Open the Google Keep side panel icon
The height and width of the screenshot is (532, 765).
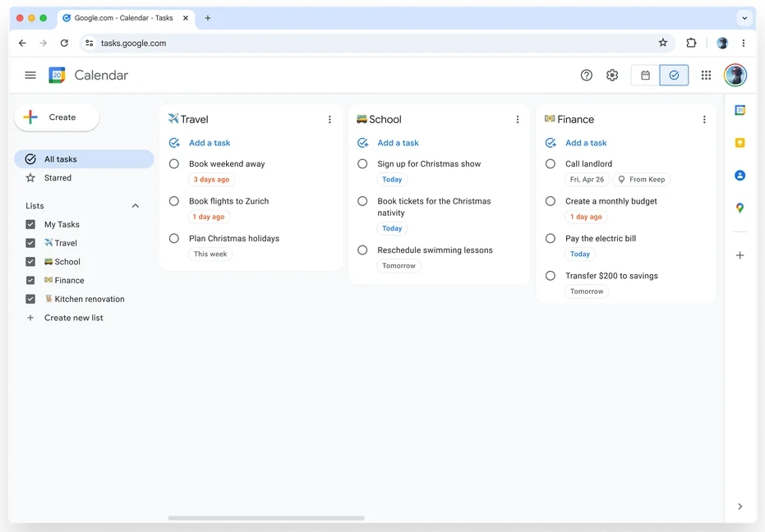click(740, 142)
